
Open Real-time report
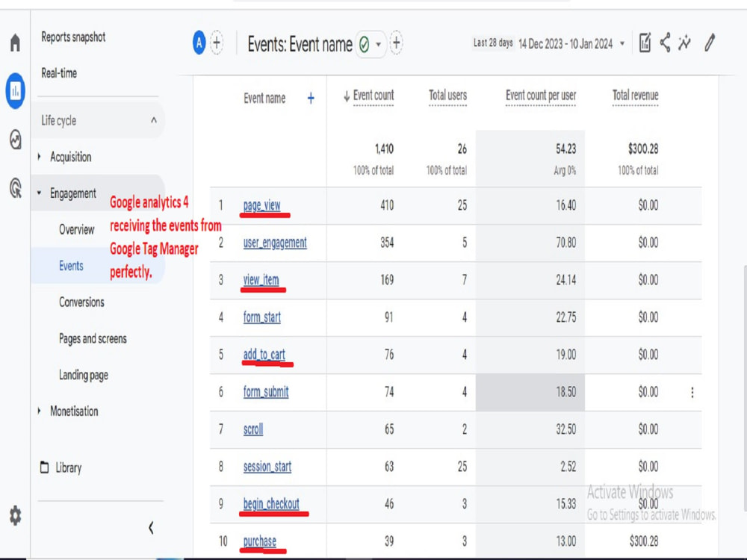(x=59, y=73)
